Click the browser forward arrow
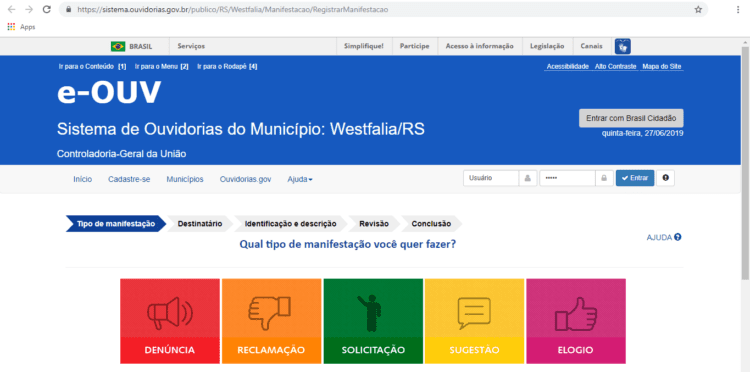This screenshot has height=372, width=750. [29, 10]
